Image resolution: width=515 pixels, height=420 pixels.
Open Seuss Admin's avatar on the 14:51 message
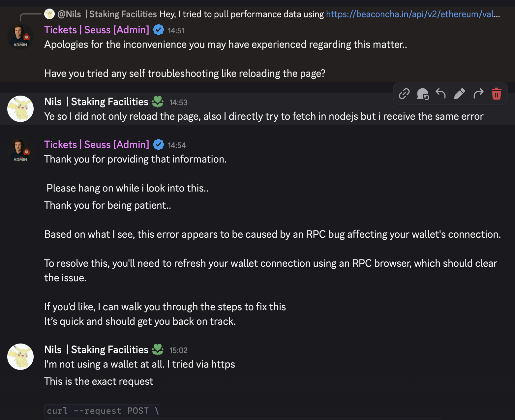click(x=20, y=37)
